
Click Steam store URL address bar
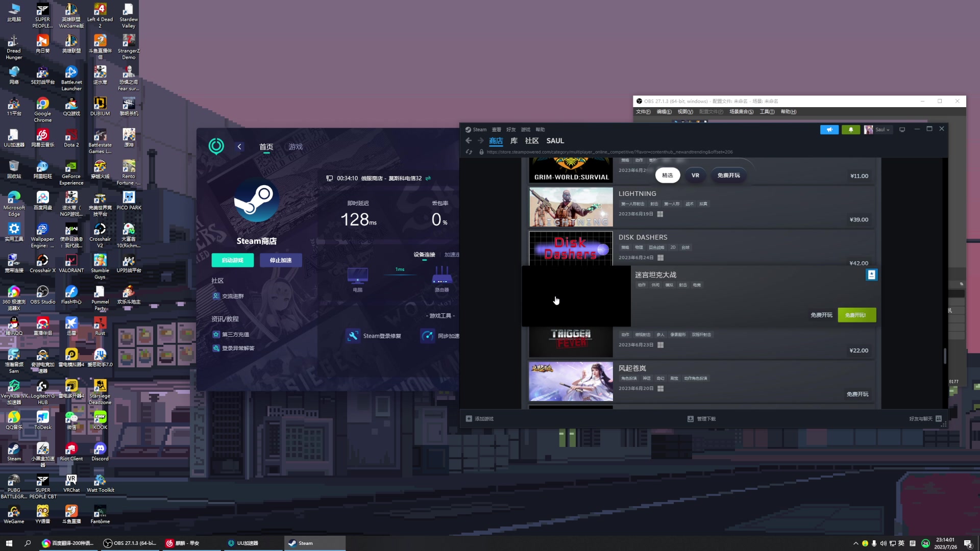coord(609,152)
